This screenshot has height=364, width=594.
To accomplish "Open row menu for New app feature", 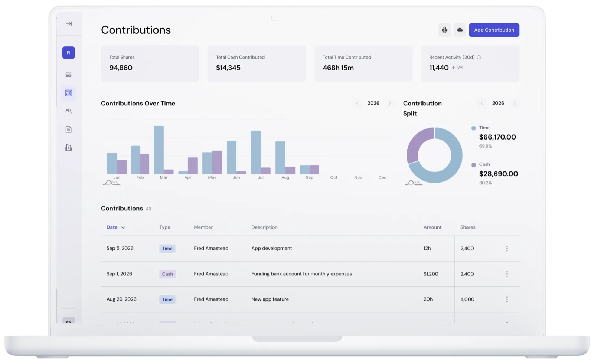I will [507, 299].
